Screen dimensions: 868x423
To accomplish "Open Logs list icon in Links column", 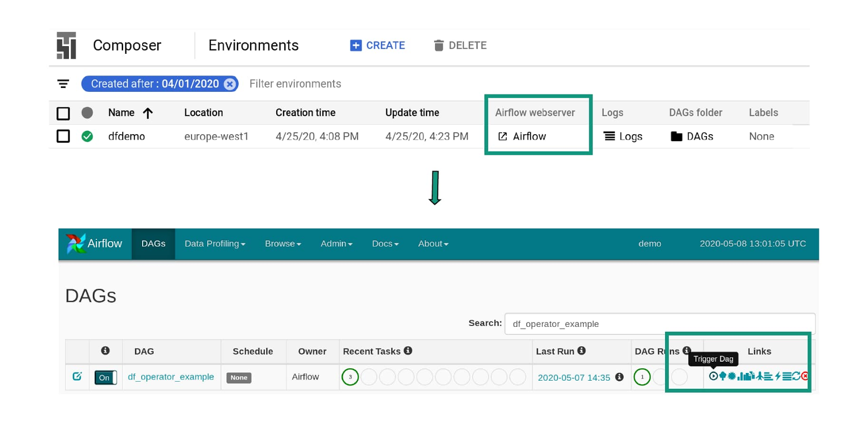I will coord(787,376).
